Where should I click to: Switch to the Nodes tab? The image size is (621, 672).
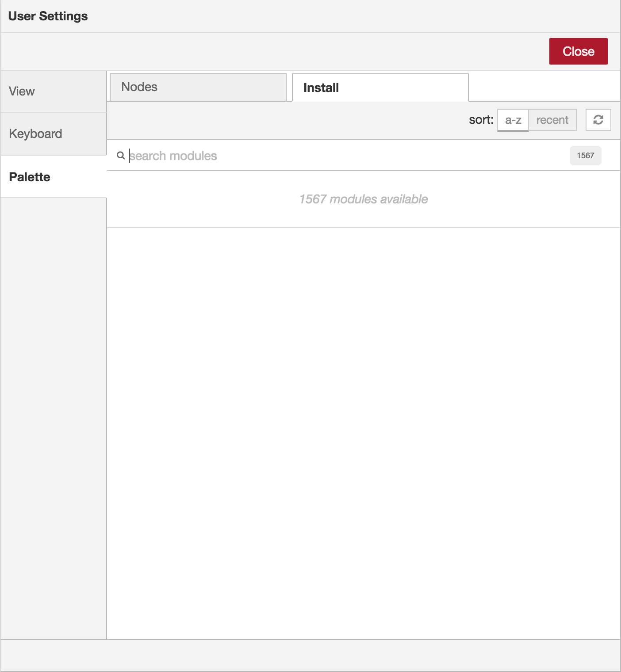click(x=198, y=87)
